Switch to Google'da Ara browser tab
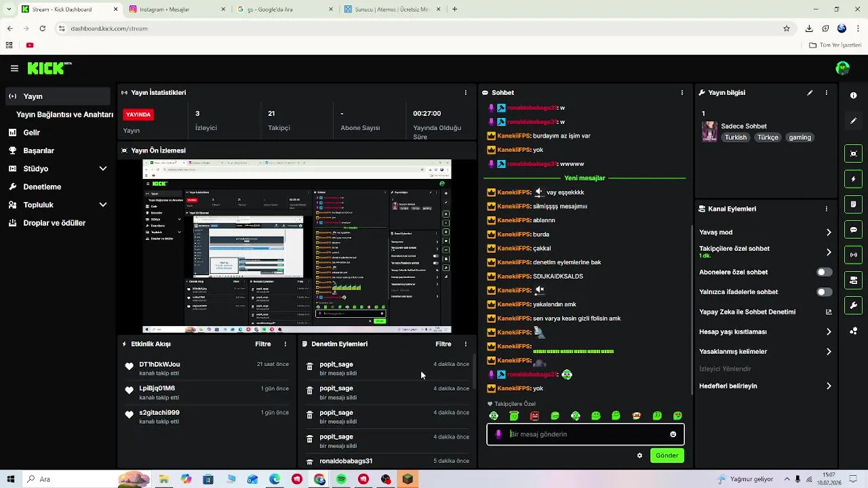Image resolution: width=868 pixels, height=488 pixels. [284, 9]
